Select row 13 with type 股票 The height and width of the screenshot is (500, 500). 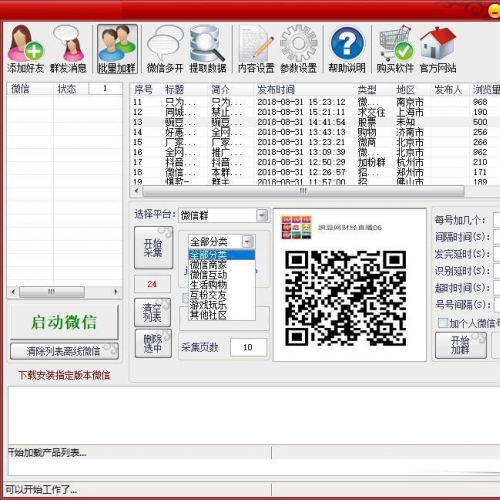click(315, 122)
